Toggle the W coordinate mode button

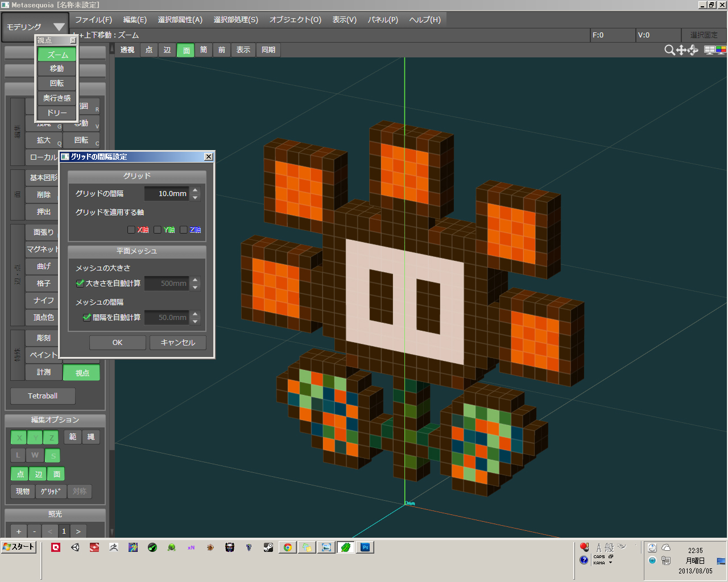(x=35, y=455)
